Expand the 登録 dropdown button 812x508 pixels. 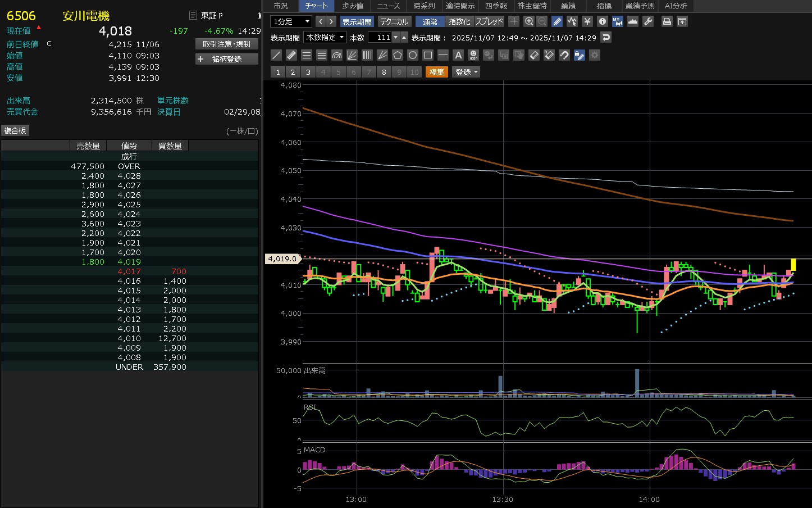click(466, 72)
